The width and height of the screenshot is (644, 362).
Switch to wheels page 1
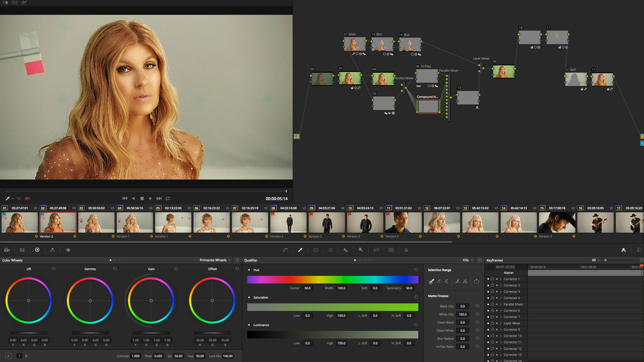coord(19,356)
